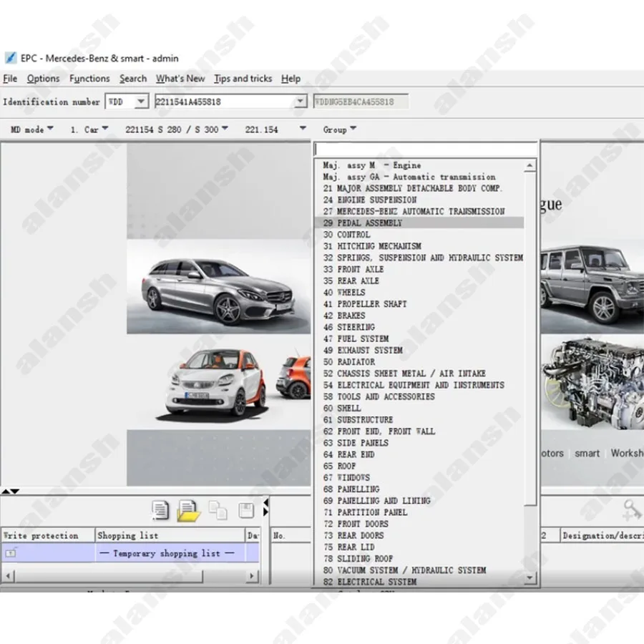This screenshot has height=644, width=644.
Task: Select 35 REAR AXLE group
Action: (x=419, y=280)
